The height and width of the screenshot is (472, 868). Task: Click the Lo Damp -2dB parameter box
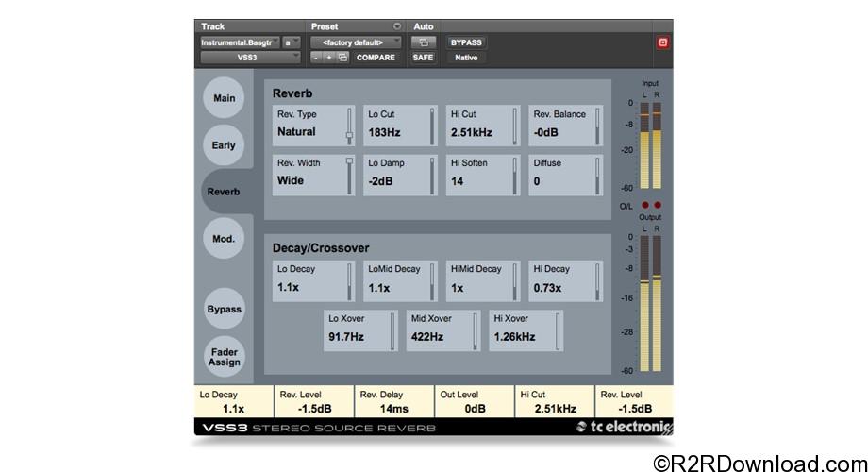pos(400,175)
